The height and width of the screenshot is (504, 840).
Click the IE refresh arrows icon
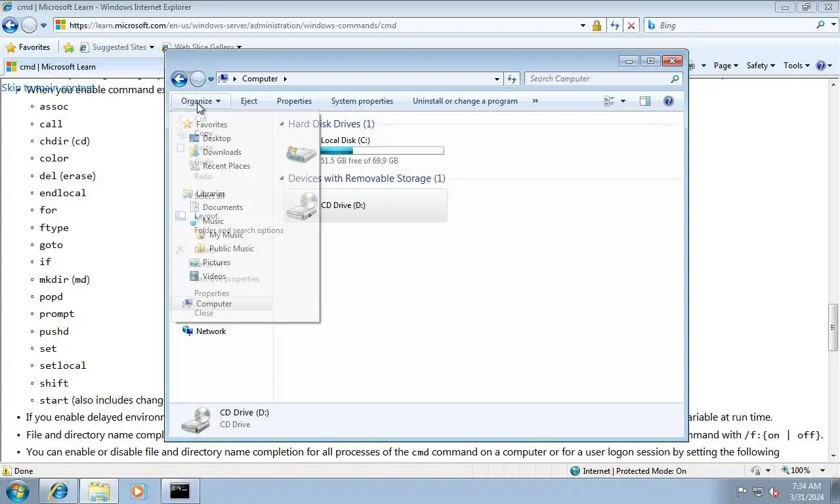614,26
